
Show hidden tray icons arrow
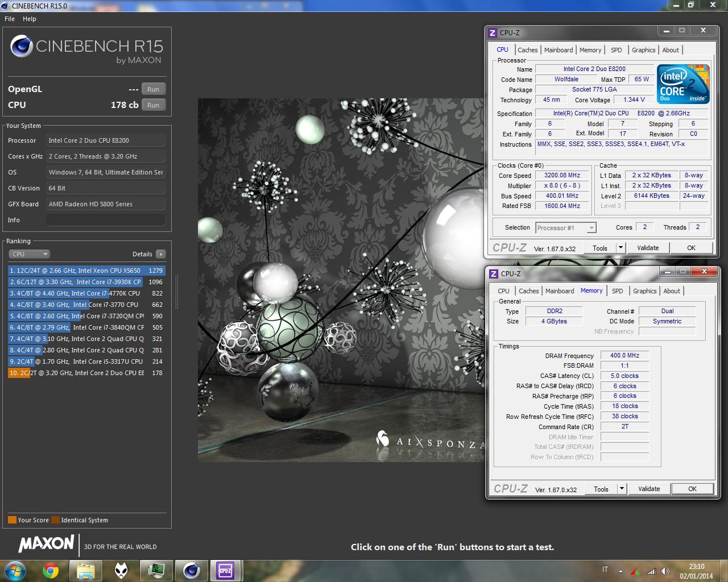pos(621,571)
